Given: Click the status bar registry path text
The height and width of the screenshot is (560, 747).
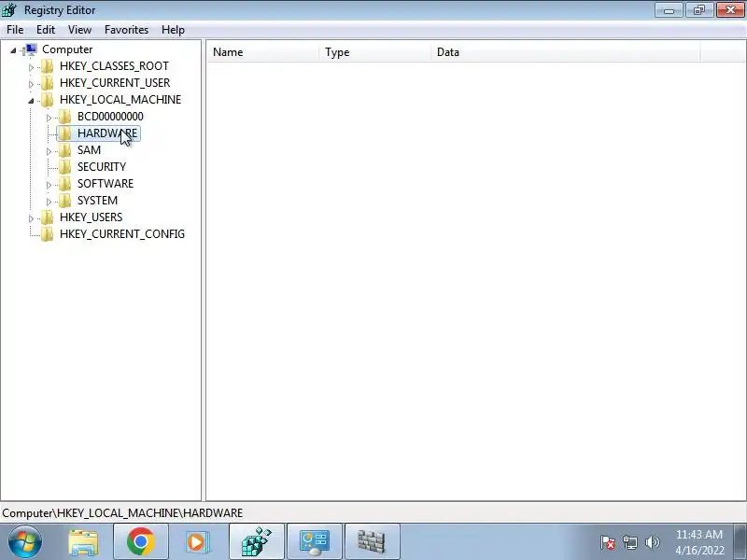Looking at the screenshot, I should 122,512.
